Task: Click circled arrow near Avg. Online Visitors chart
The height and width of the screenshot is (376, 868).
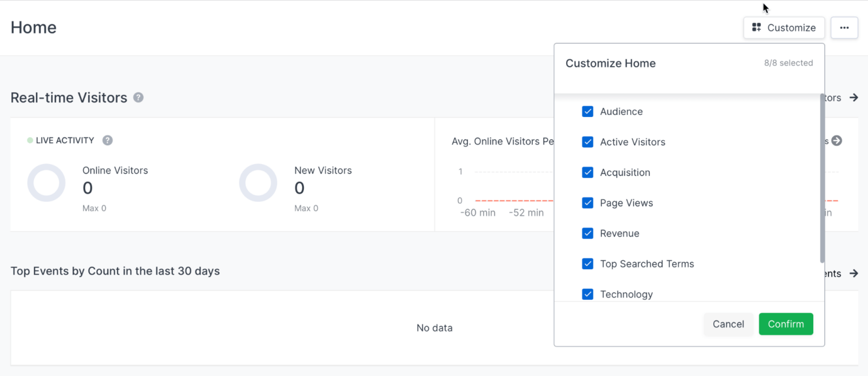Action: (x=837, y=141)
